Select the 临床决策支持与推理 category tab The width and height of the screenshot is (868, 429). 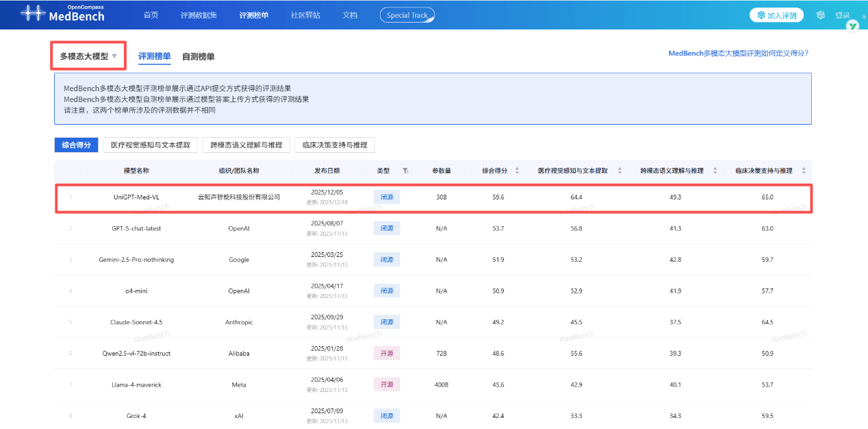pos(335,145)
